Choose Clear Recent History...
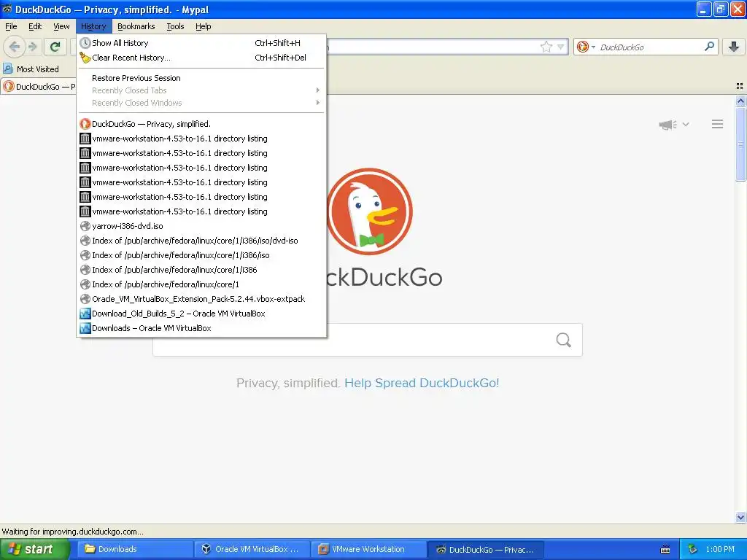Viewport: 747px width, 560px height. pyautogui.click(x=201, y=58)
